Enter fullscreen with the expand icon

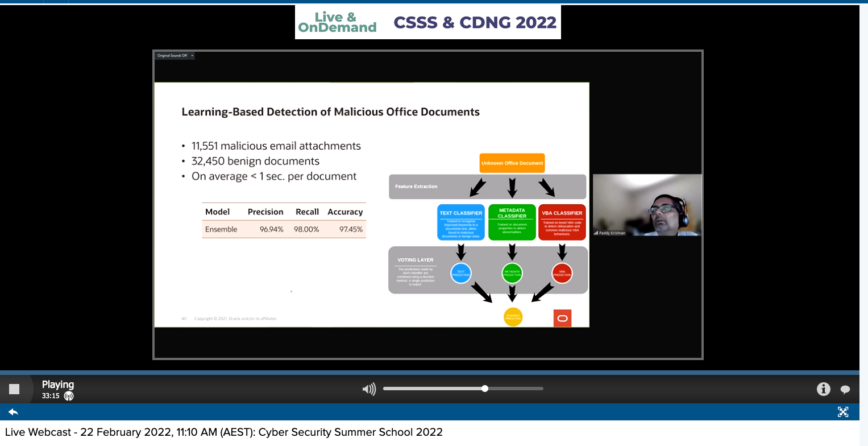(x=843, y=412)
